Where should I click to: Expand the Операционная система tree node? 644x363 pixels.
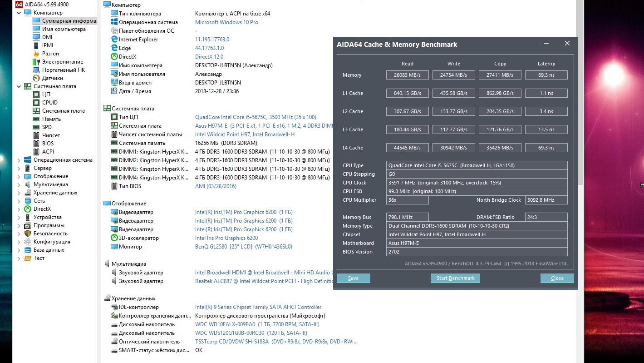pos(19,160)
